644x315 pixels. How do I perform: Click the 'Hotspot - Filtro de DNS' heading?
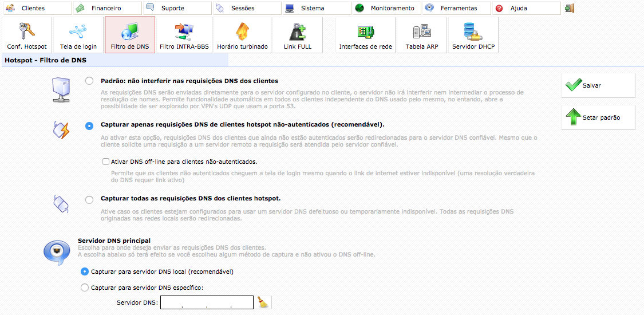(45, 60)
